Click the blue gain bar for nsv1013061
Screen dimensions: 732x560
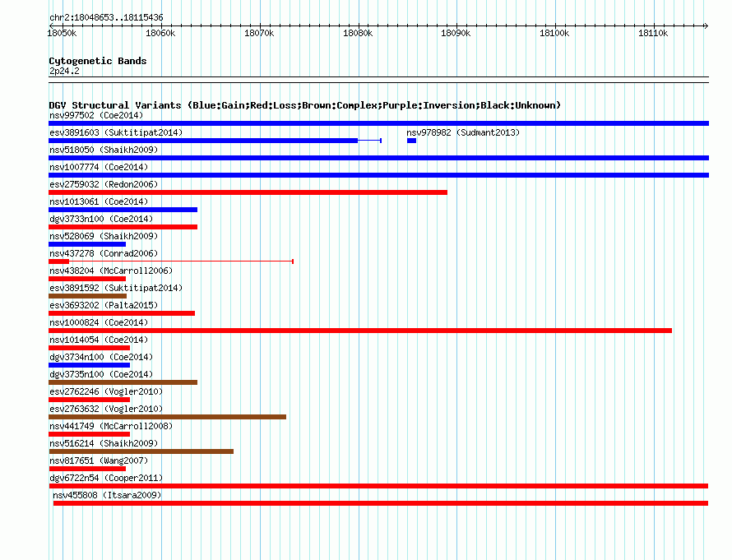click(x=123, y=210)
